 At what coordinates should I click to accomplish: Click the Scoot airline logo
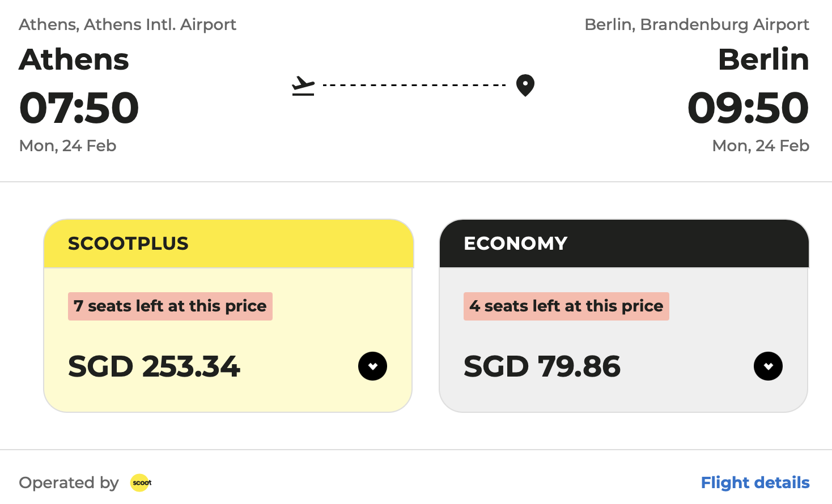tap(142, 482)
